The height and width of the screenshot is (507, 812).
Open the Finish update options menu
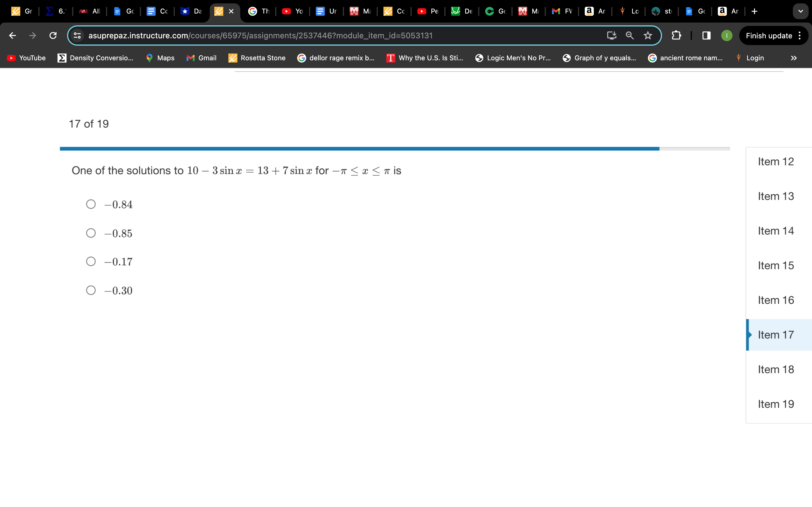[800, 35]
